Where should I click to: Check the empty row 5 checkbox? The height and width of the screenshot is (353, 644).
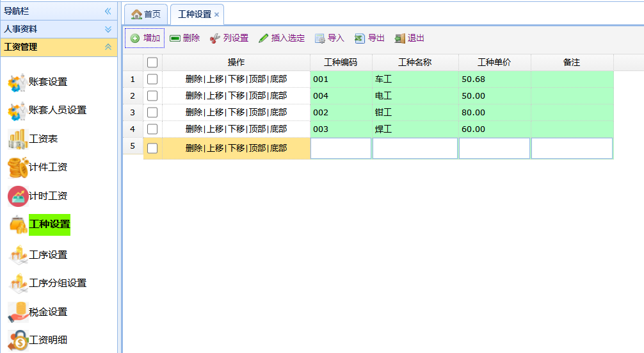pyautogui.click(x=152, y=148)
